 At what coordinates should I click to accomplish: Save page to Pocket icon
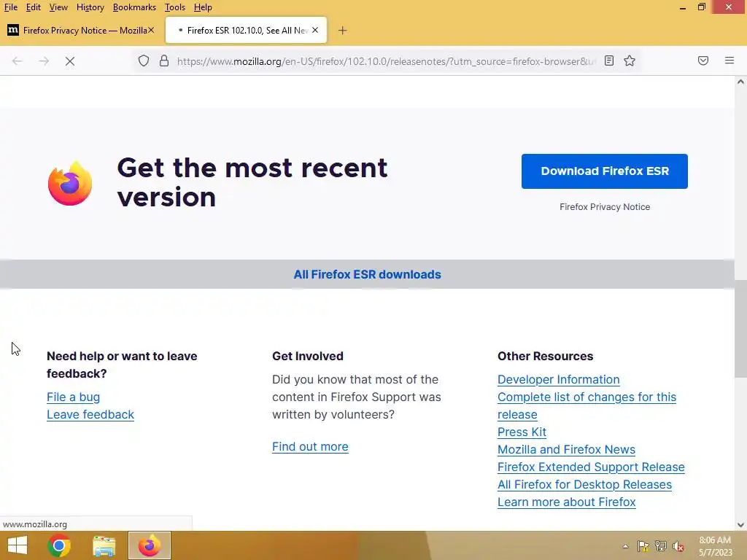click(703, 61)
